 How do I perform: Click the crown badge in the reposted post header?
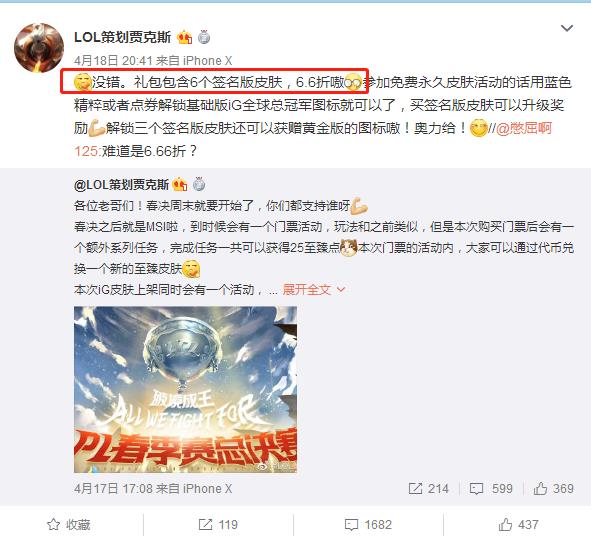pyautogui.click(x=180, y=185)
